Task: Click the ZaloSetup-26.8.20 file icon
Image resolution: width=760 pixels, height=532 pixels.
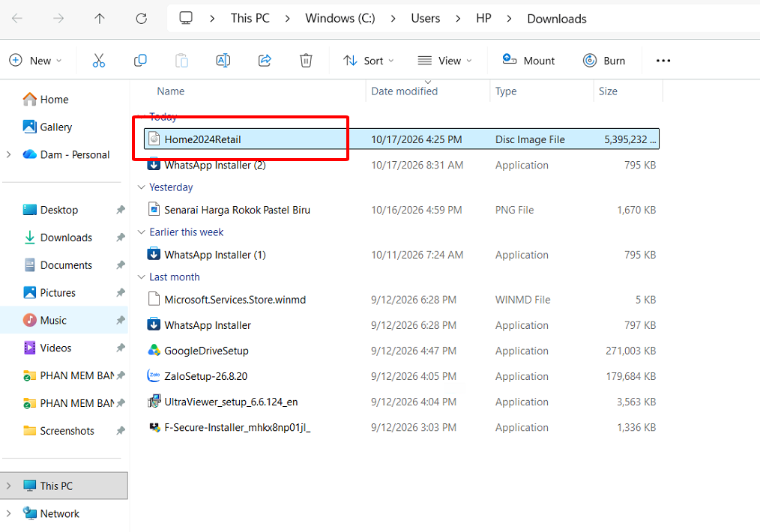Action: point(154,376)
